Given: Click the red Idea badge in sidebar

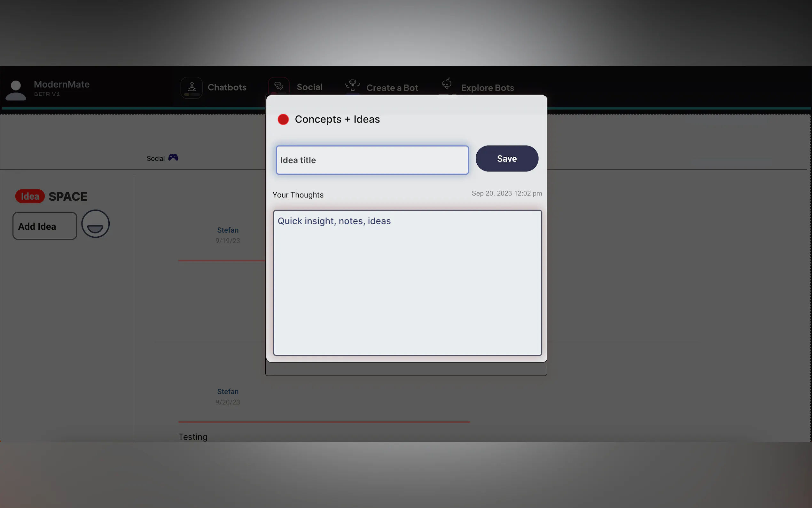Looking at the screenshot, I should pos(30,196).
